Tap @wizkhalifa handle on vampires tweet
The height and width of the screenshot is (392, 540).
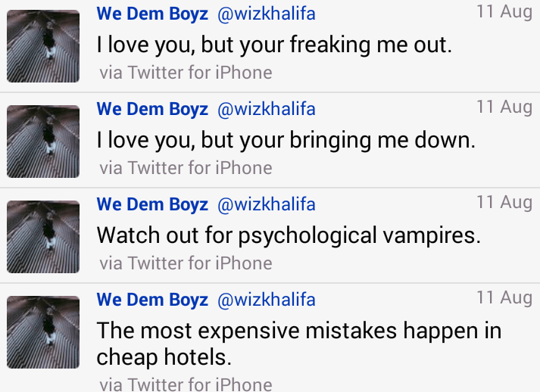(267, 205)
